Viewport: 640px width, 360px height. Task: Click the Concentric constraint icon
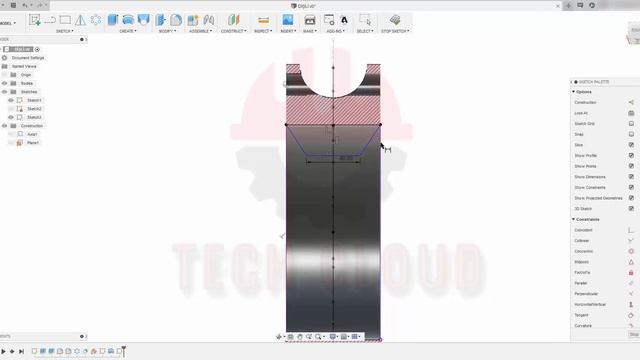click(x=631, y=251)
